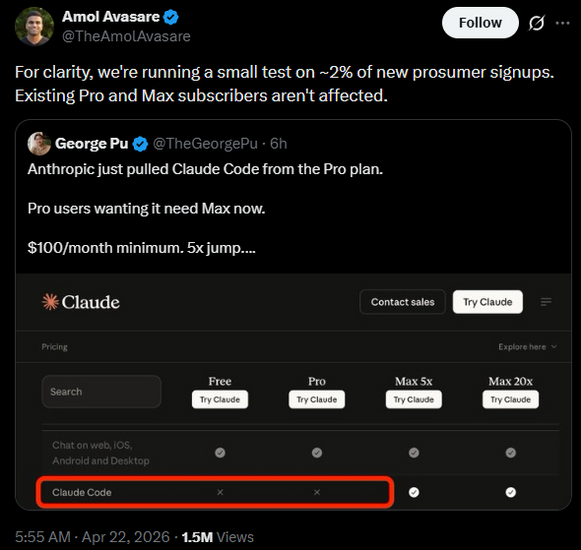Image resolution: width=581 pixels, height=550 pixels.
Task: Open the three-dot more options menu
Action: (562, 23)
